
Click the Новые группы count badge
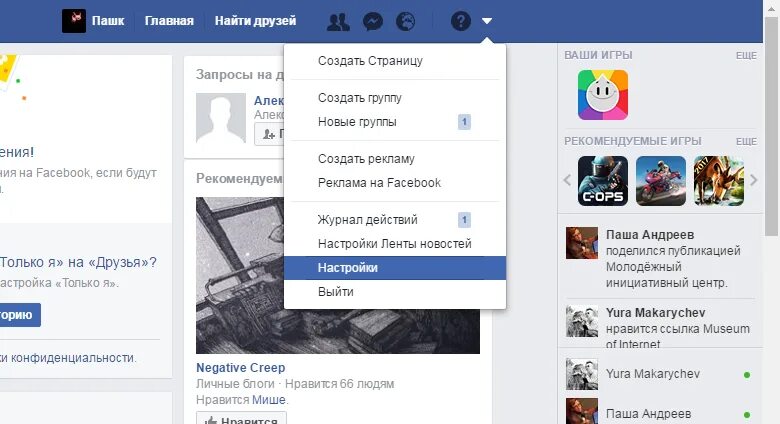click(464, 121)
